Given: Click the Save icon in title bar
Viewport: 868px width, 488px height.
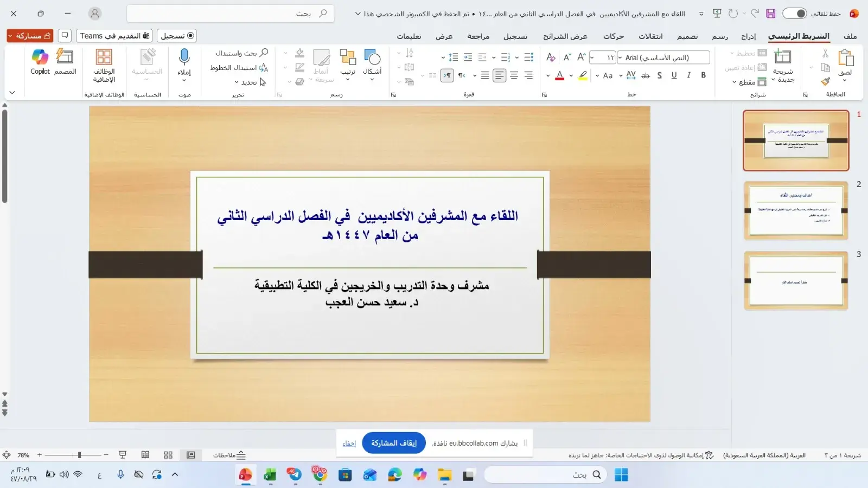Looking at the screenshot, I should 771,14.
